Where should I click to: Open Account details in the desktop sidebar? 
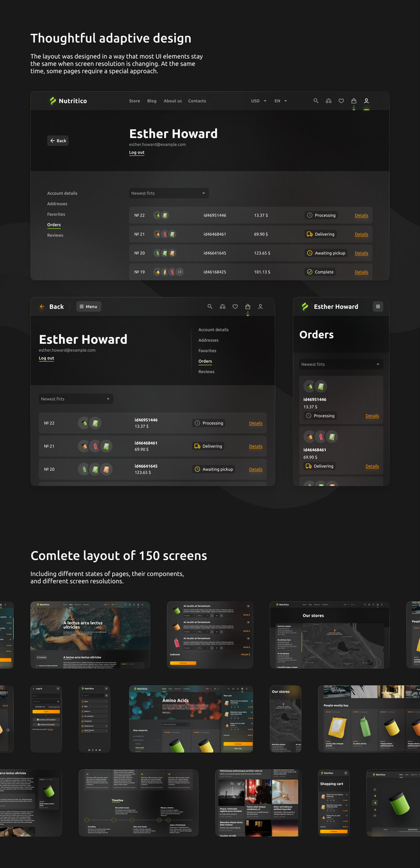pyautogui.click(x=62, y=193)
